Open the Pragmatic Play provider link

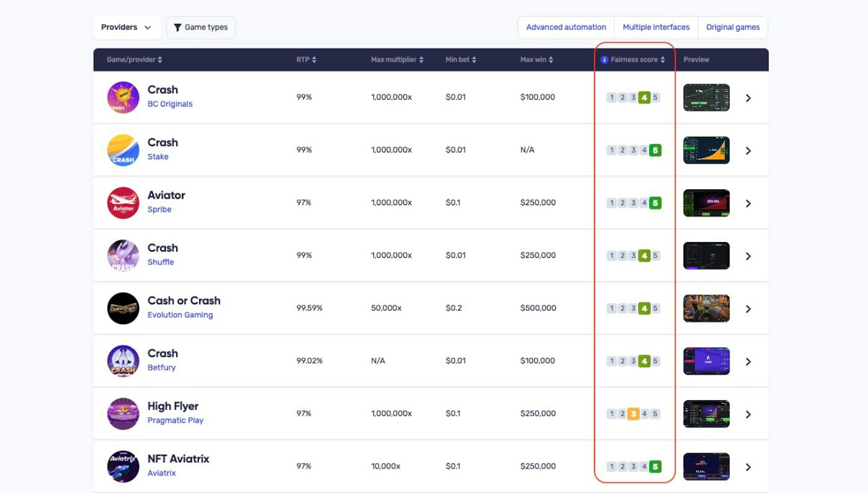(175, 420)
